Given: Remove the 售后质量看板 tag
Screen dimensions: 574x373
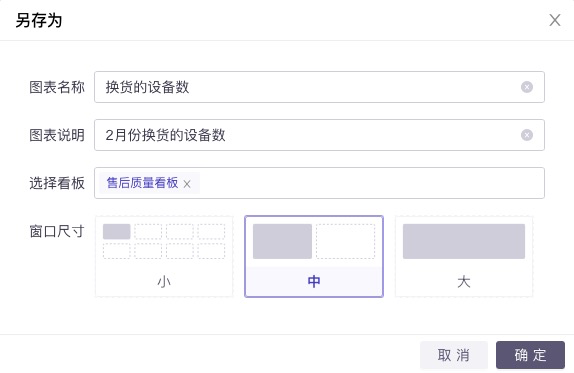Looking at the screenshot, I should click(187, 184).
